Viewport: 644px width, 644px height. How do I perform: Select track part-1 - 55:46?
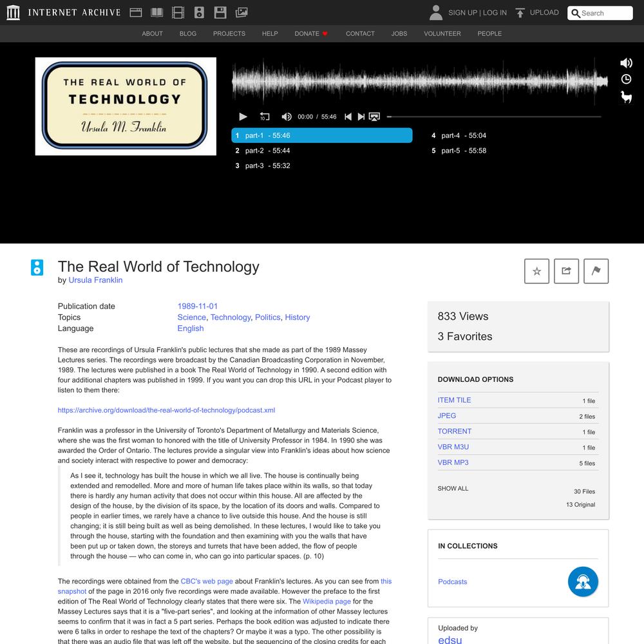click(321, 135)
